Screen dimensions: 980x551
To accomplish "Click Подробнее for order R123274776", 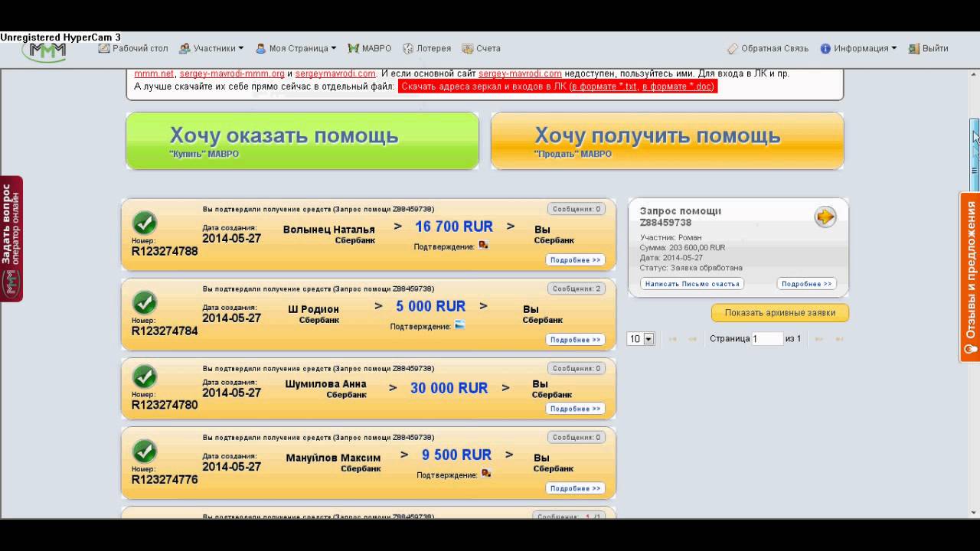I will (575, 488).
